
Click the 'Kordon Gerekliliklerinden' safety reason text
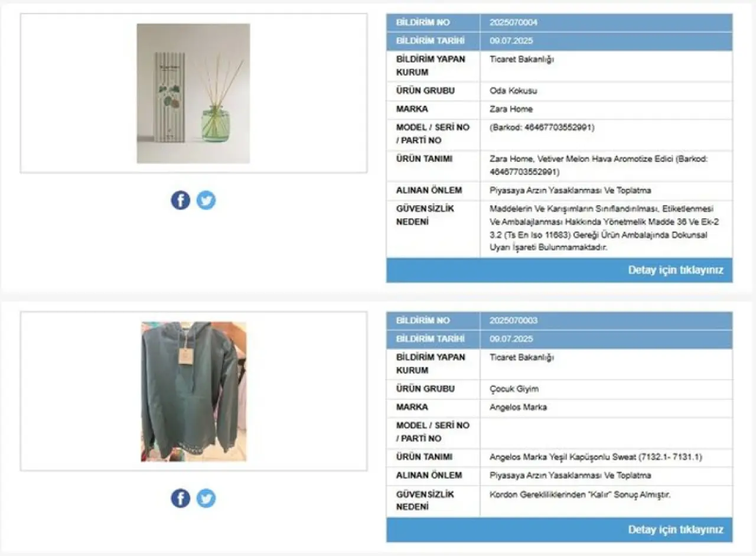[x=580, y=494]
